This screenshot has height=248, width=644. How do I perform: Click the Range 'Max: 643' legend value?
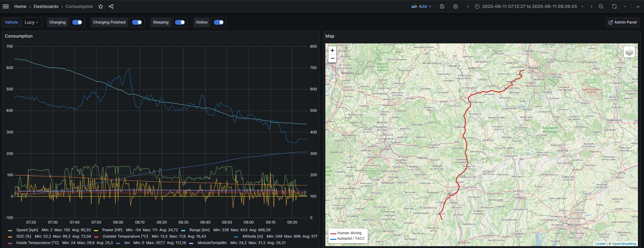coord(238,230)
